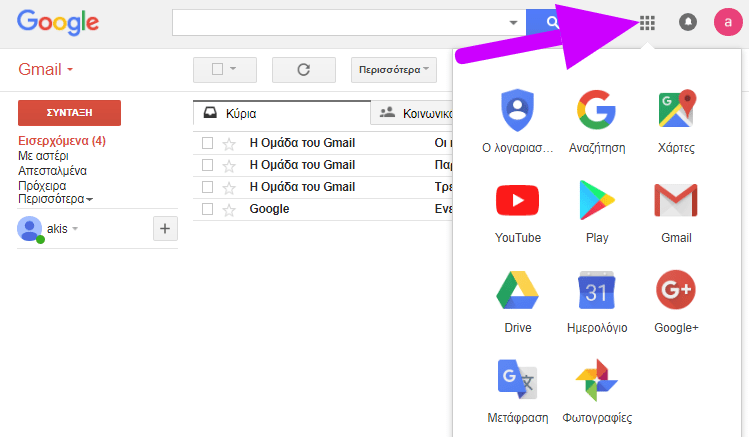Open the Απεσταλμένα folder

coord(53,171)
